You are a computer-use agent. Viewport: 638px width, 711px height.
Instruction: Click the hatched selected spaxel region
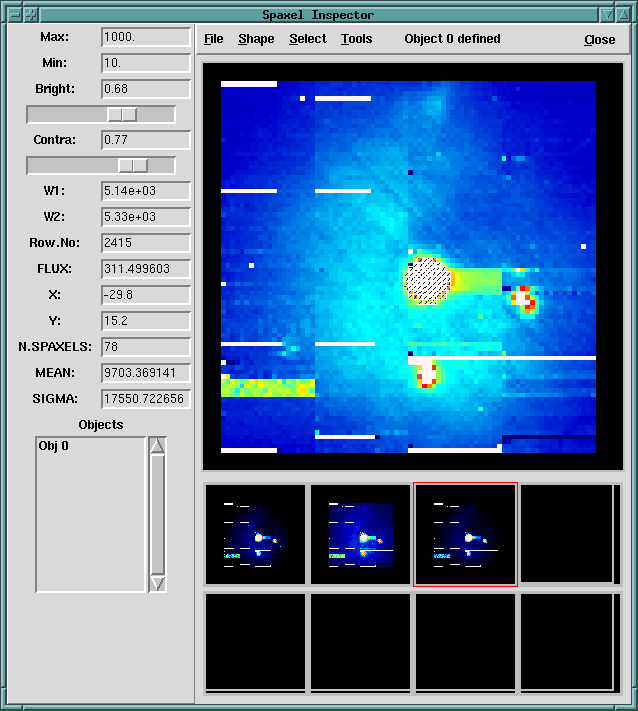(x=427, y=280)
